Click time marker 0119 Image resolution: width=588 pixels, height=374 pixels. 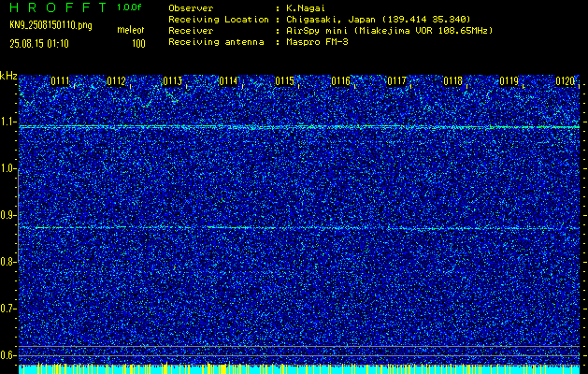coord(509,81)
